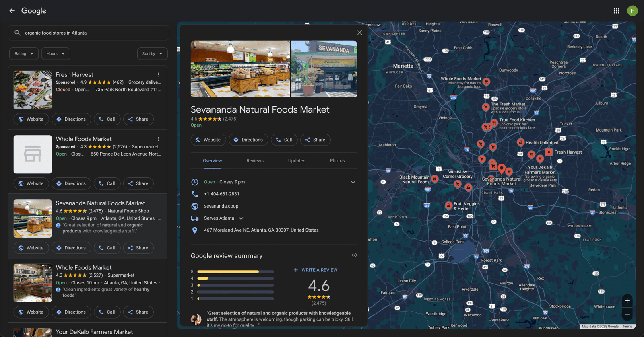
Task: Get Directions from the details panel
Action: 248,140
